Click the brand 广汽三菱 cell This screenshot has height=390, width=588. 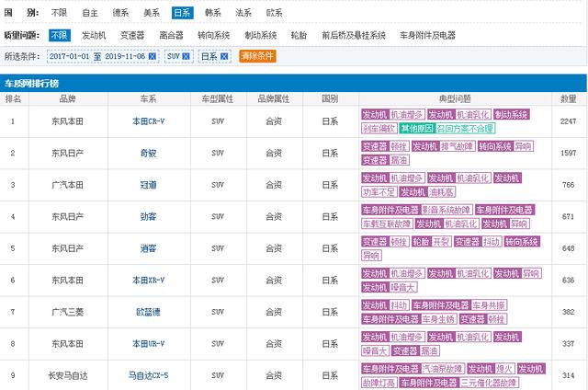(x=68, y=312)
